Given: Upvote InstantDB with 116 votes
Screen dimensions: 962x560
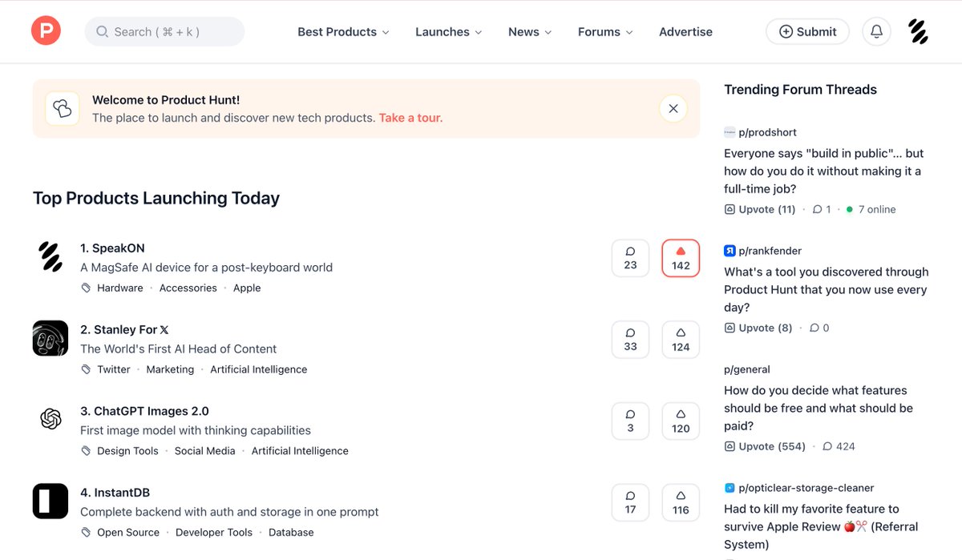Looking at the screenshot, I should click(x=681, y=502).
